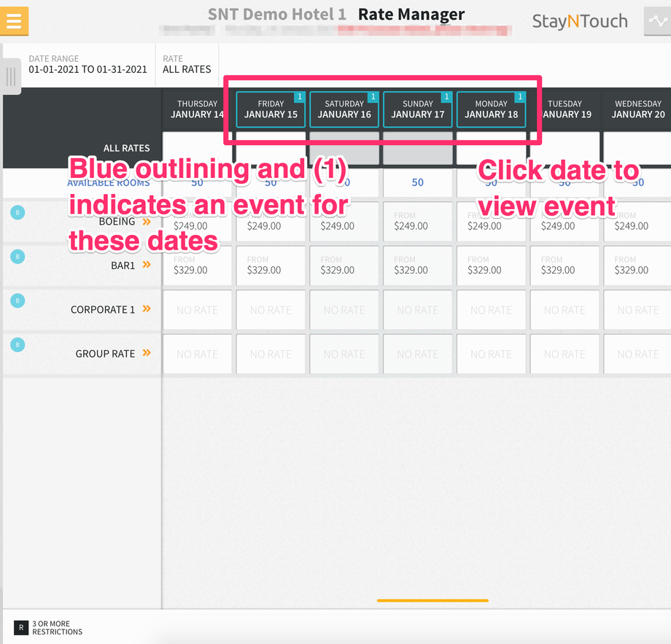671x644 pixels.
Task: Expand the CORPORATE 1 rate row
Action: pos(147,309)
